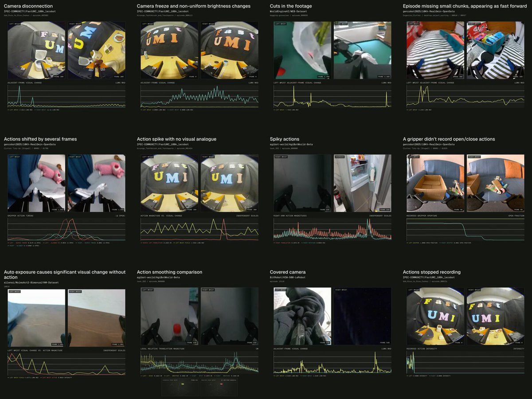The height and width of the screenshot is (399, 532).
Task: Select the 'BitRobot/HIW-500-LeRobot' dataset name
Action: point(289,278)
